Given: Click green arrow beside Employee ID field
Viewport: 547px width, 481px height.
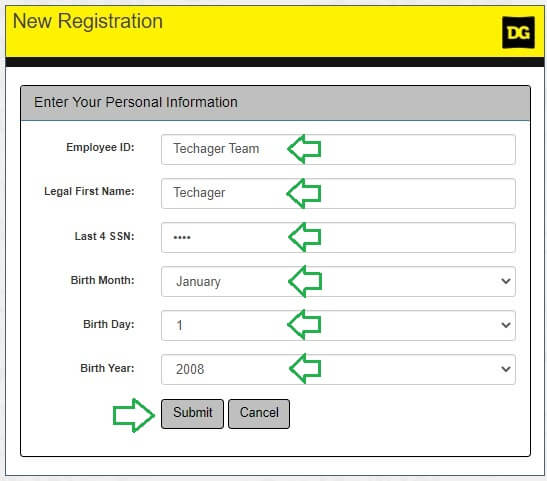Looking at the screenshot, I should click(x=304, y=149).
